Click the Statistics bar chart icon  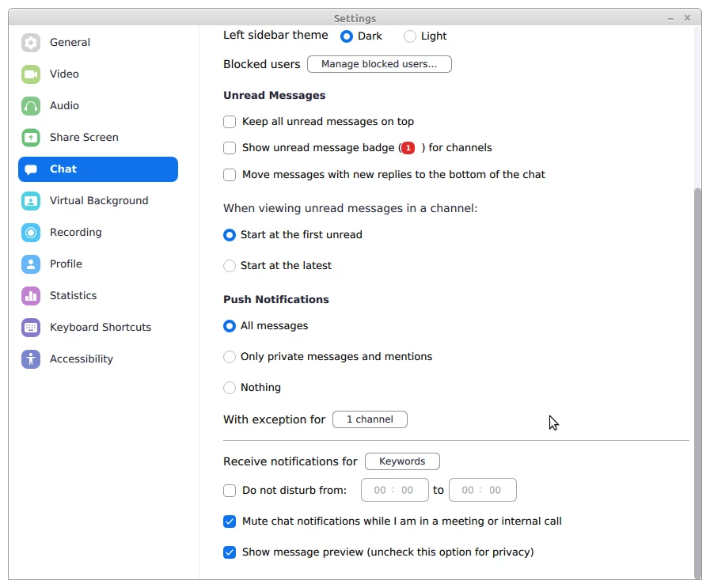(x=31, y=296)
